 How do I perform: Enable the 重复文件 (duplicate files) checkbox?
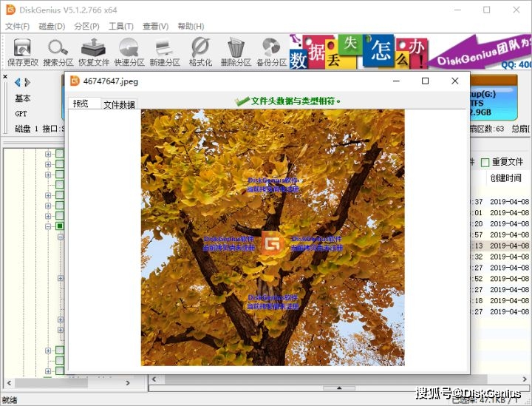[485, 162]
